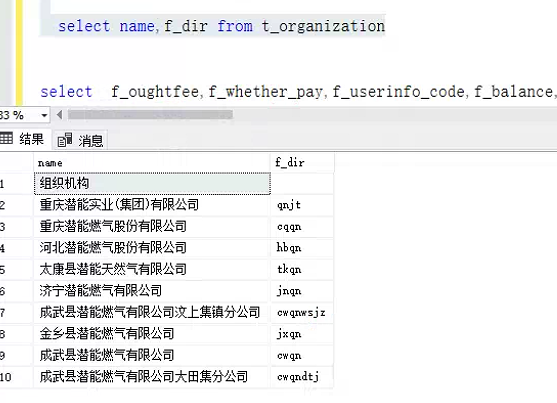
Task: Select the f_dir value tkqn
Action: click(302, 269)
